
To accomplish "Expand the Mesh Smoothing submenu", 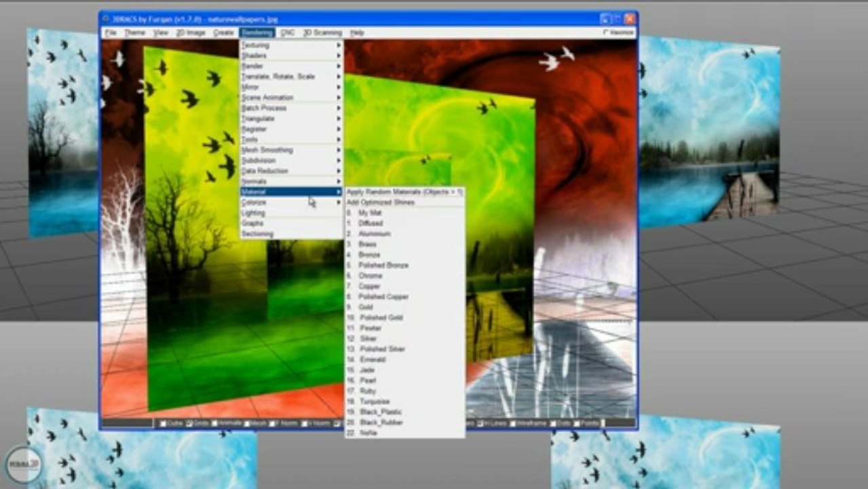I will tap(291, 149).
